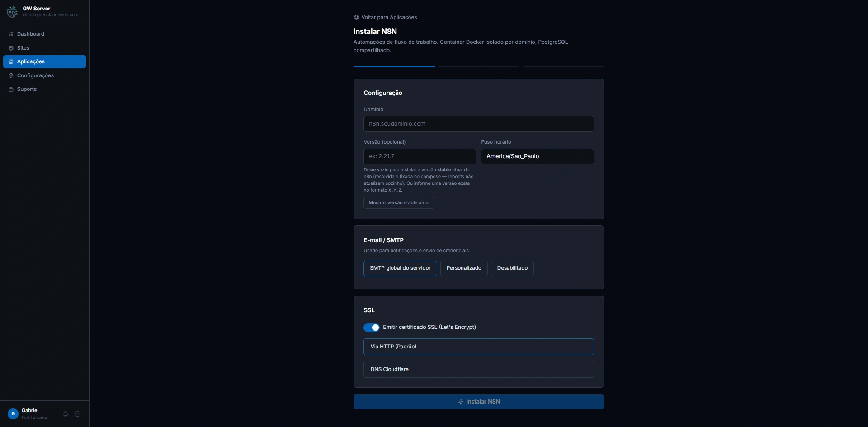Click the SSL section heading
The image size is (868, 427).
coord(369,310)
